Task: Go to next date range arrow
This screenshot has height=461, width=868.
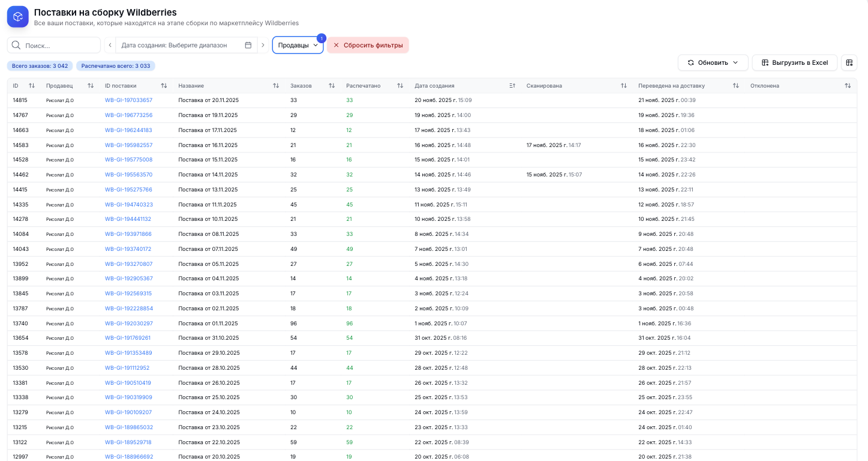Action: 263,45
